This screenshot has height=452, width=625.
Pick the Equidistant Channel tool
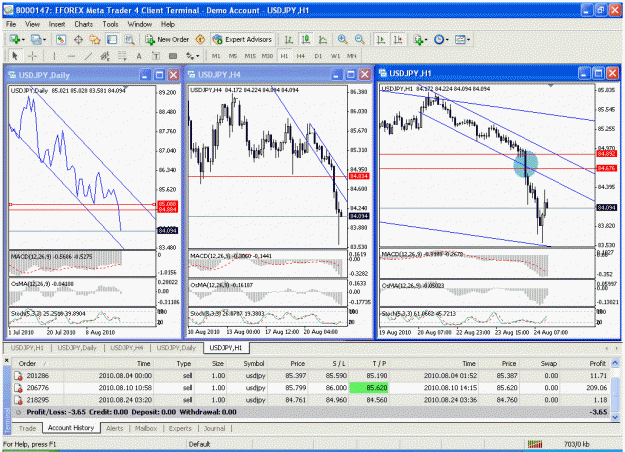coord(105,56)
